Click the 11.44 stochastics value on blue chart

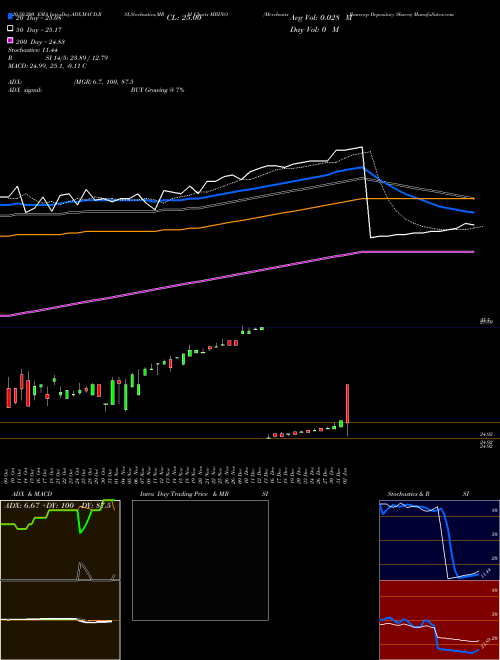click(486, 573)
